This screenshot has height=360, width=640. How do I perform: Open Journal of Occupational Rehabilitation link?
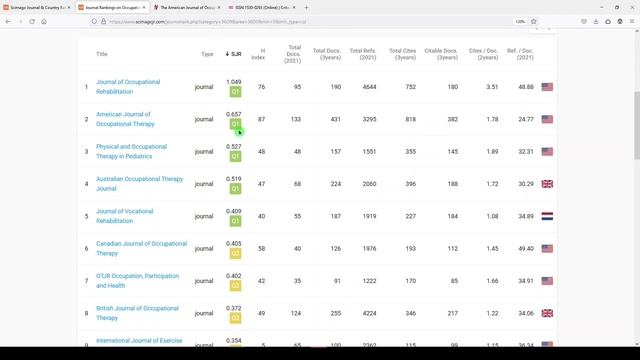coord(128,87)
